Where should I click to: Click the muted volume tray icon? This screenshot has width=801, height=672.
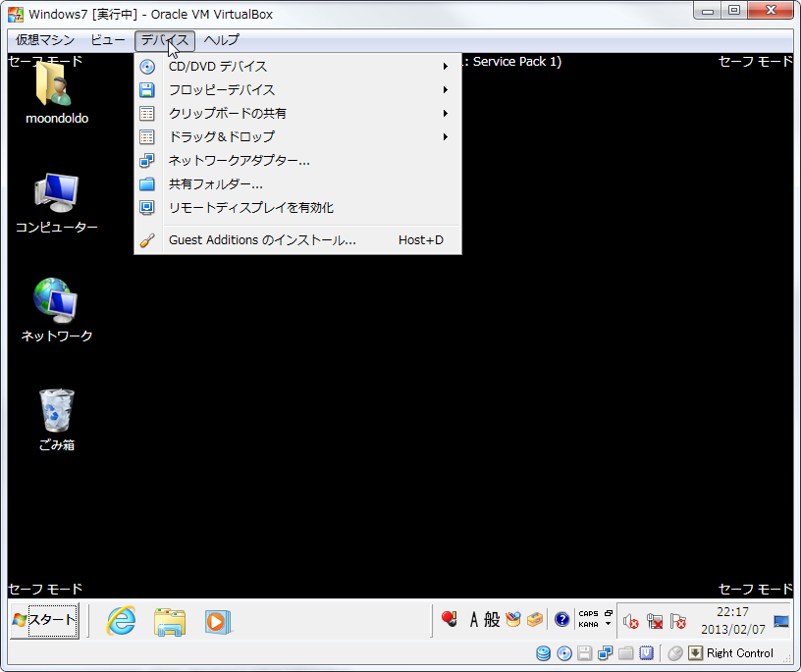pyautogui.click(x=631, y=621)
